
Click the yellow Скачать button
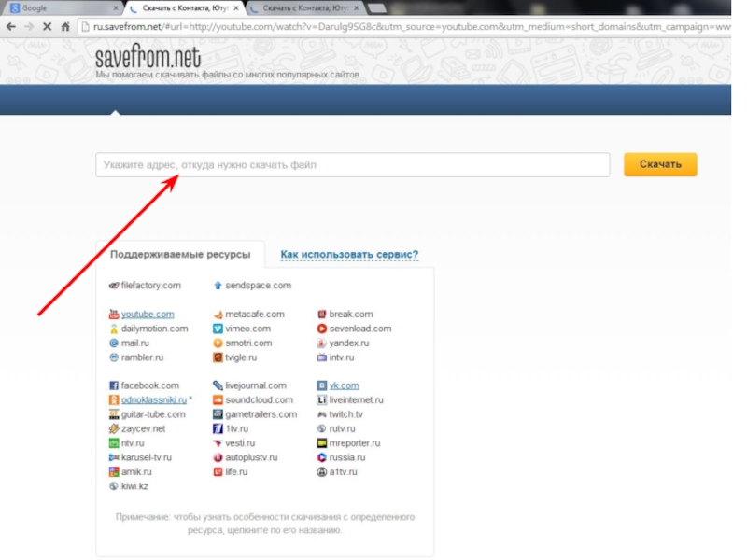coord(660,164)
